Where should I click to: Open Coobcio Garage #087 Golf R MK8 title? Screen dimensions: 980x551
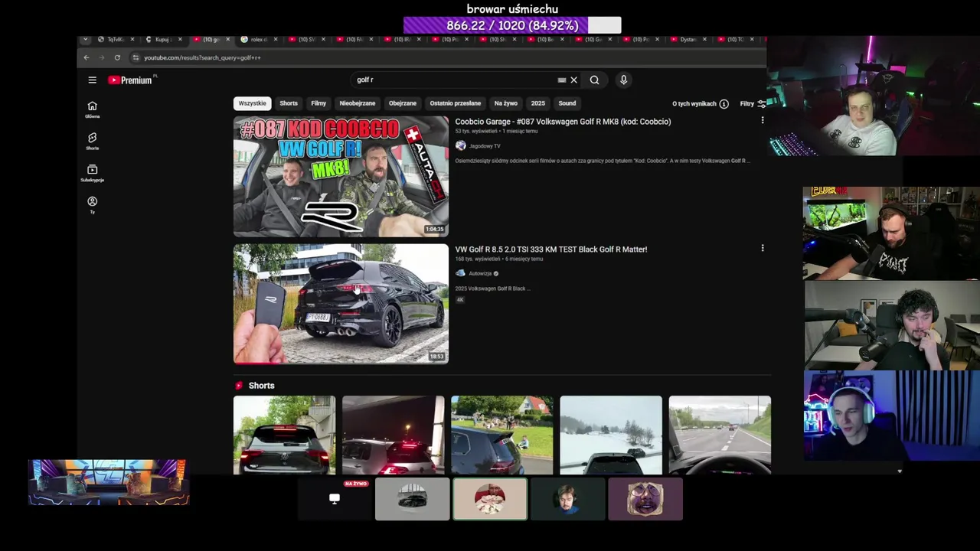[563, 121]
